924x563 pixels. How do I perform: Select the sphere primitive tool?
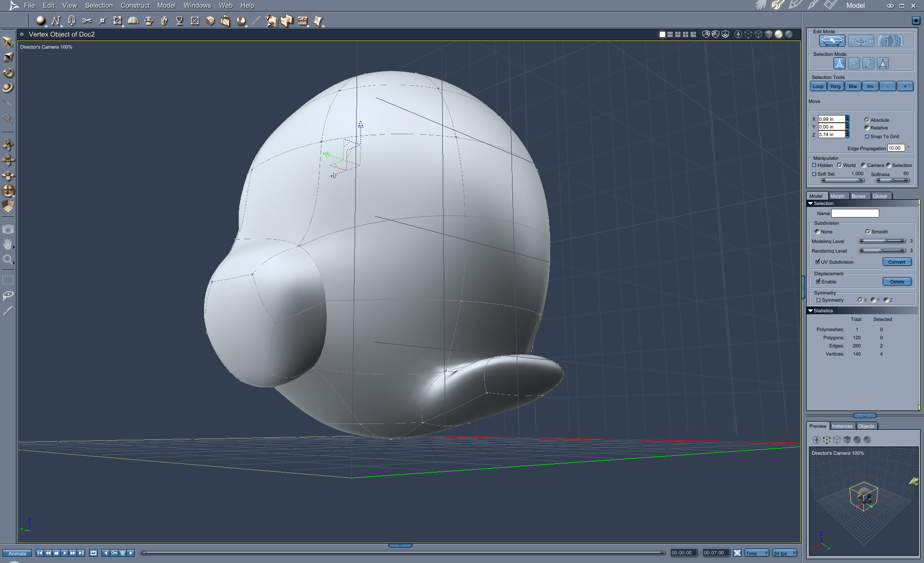coord(40,21)
